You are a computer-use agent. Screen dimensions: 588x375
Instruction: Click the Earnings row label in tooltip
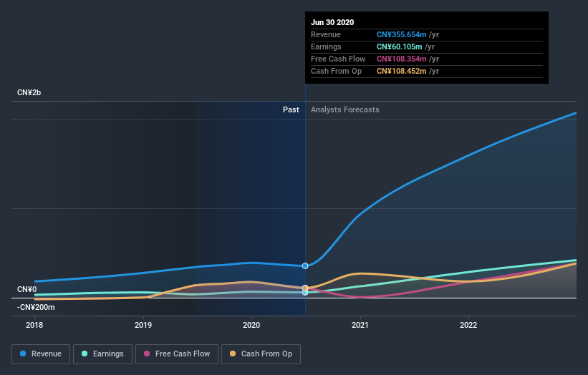click(327, 47)
